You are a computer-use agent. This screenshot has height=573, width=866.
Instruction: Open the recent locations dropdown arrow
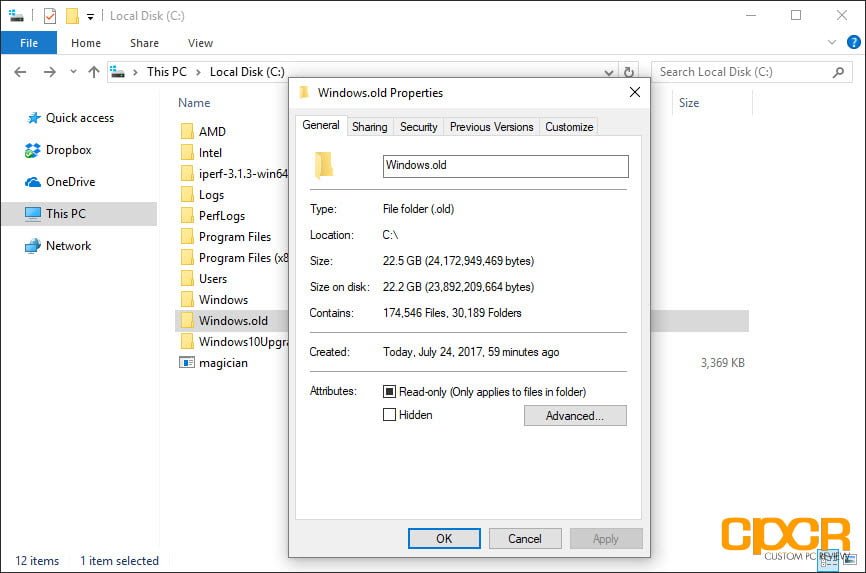[x=73, y=72]
